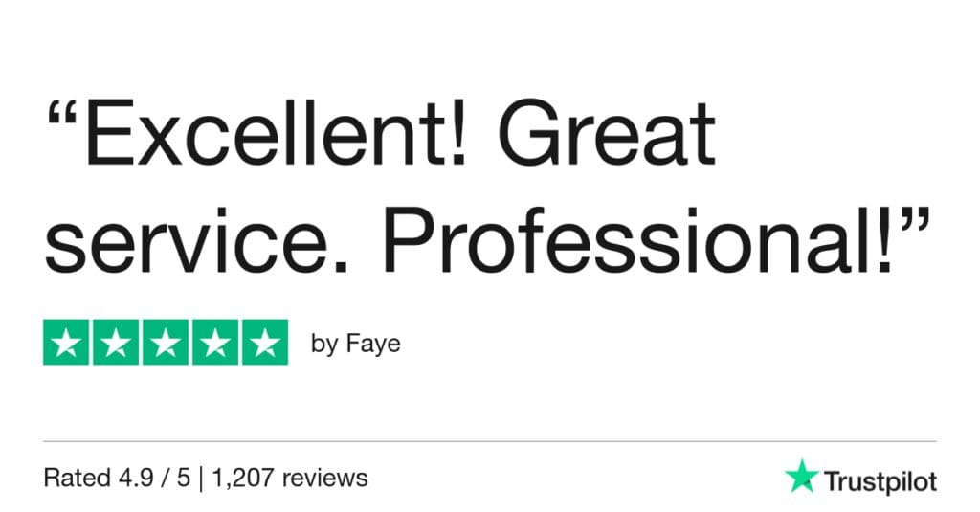
Task: Click the word "by" before Faye
Action: point(324,345)
